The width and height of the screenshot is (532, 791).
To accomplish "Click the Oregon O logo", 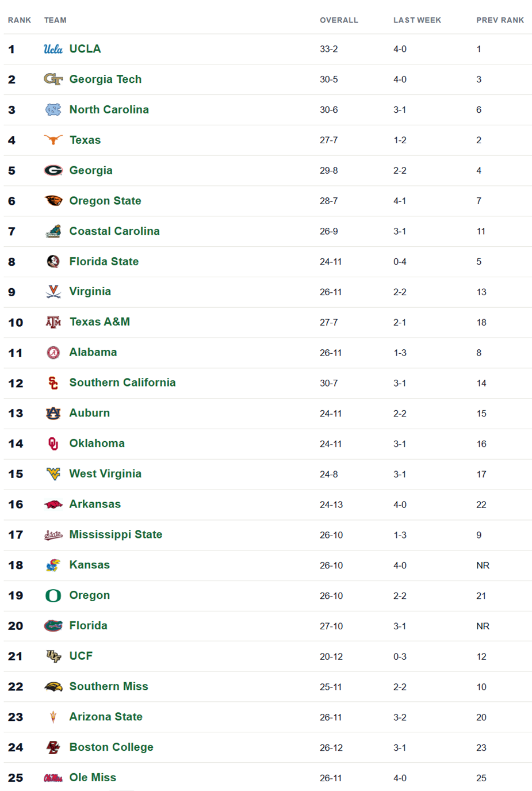I will pyautogui.click(x=53, y=595).
